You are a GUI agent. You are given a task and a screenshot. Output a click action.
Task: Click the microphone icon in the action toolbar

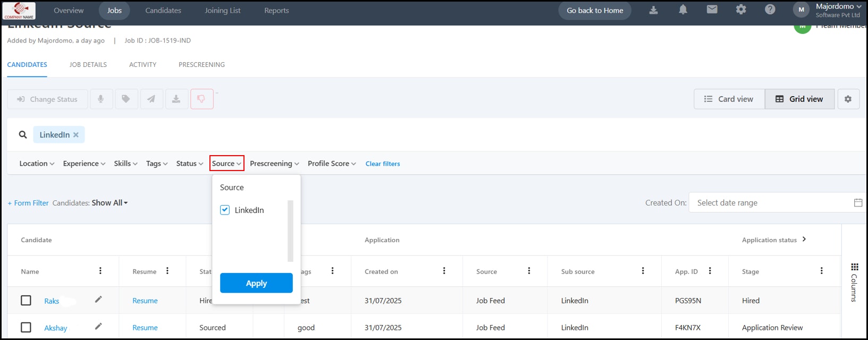point(100,99)
